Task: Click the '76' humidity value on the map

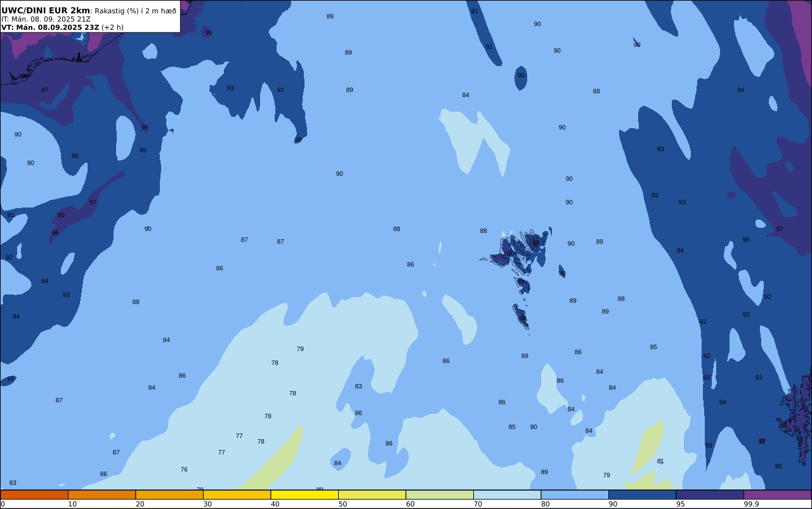Action: (184, 470)
